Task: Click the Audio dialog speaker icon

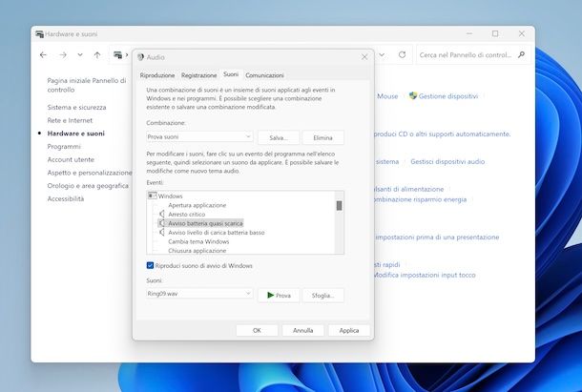Action: 140,57
